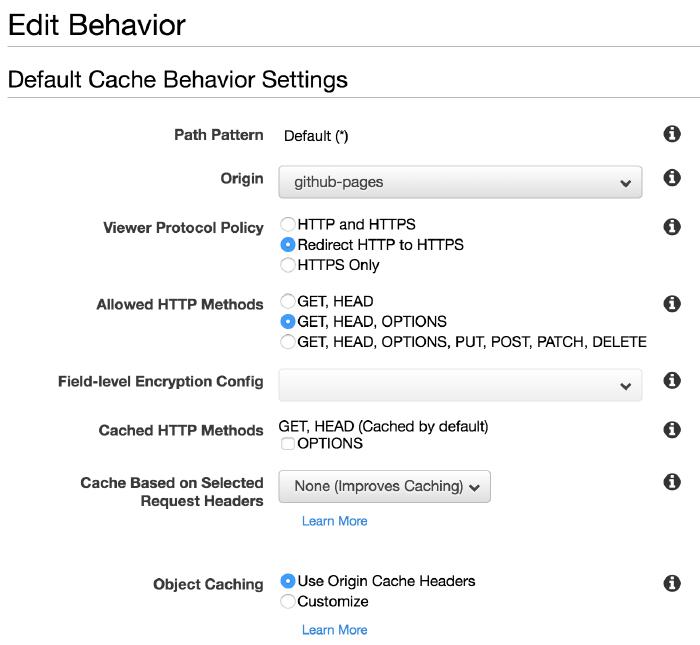The image size is (700, 645).
Task: Click info icon for Cache Based on Selected Request Headers
Action: pyautogui.click(x=672, y=482)
